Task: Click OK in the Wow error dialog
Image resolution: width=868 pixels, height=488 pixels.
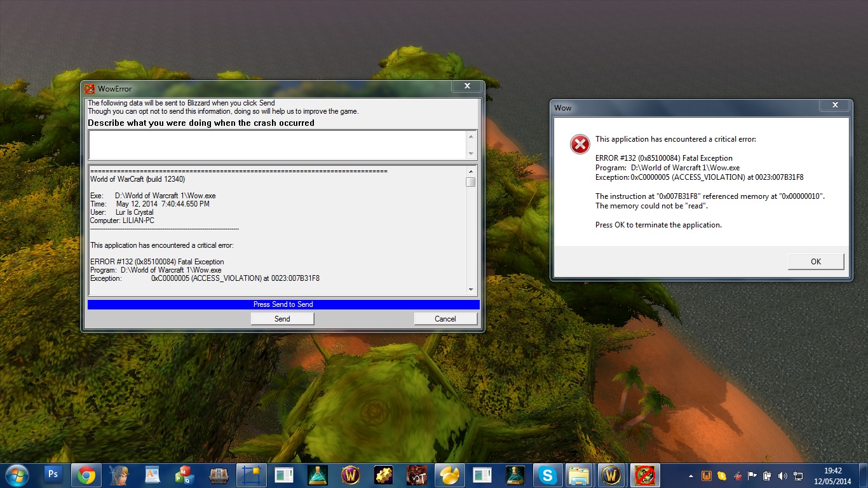Action: pos(816,261)
